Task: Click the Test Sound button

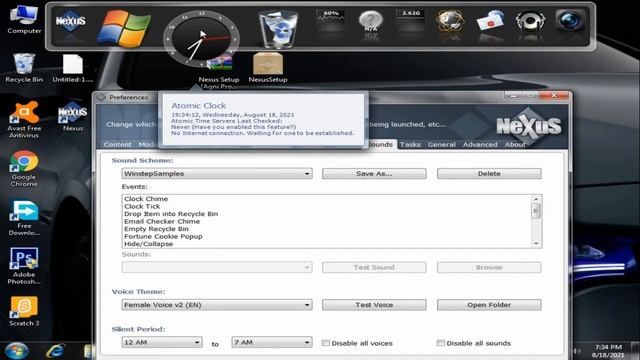Action: (374, 267)
